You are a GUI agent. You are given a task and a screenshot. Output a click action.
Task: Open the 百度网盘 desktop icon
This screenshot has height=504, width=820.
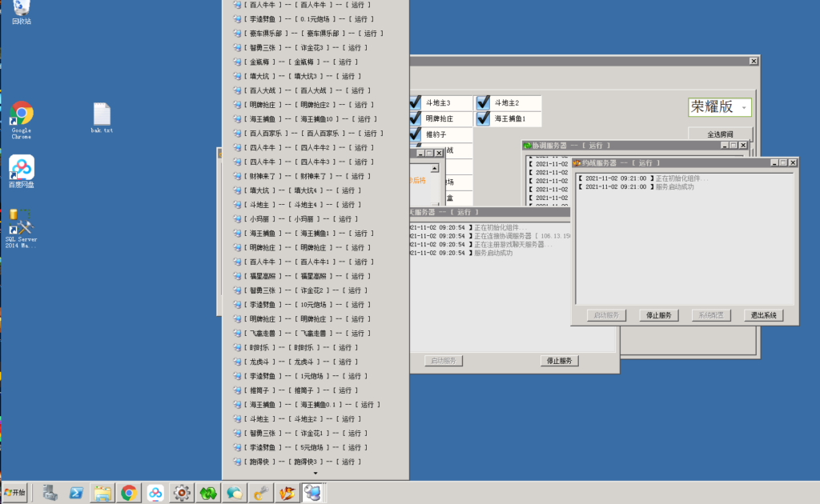pyautogui.click(x=22, y=168)
